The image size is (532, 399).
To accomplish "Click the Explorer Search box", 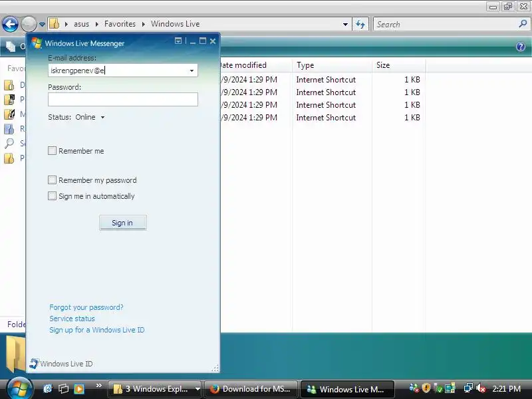I will tap(444, 25).
